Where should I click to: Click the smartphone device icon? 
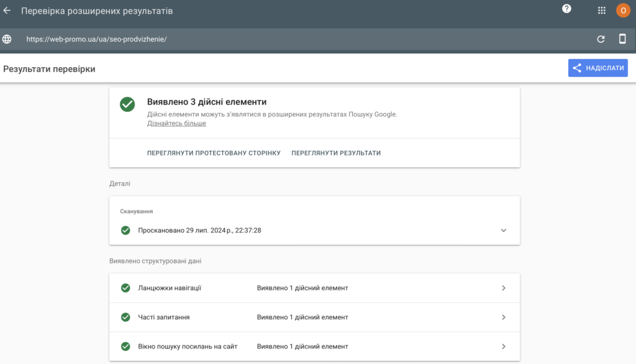click(x=622, y=39)
